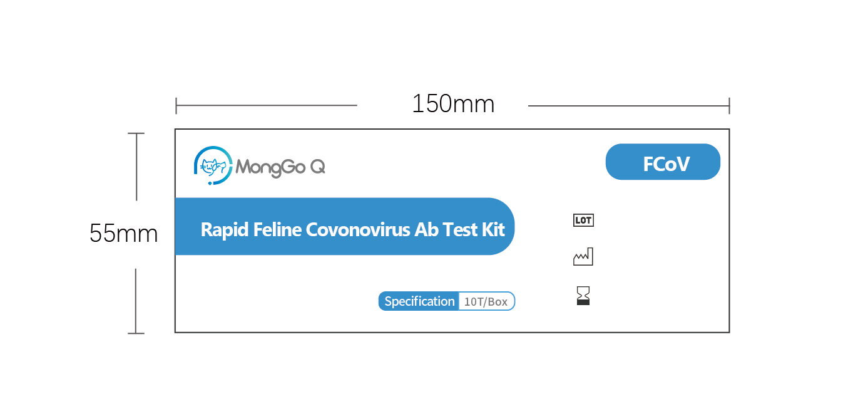This screenshot has width=868, height=416.
Task: Click the 55mm height dimension label
Action: pos(124,234)
